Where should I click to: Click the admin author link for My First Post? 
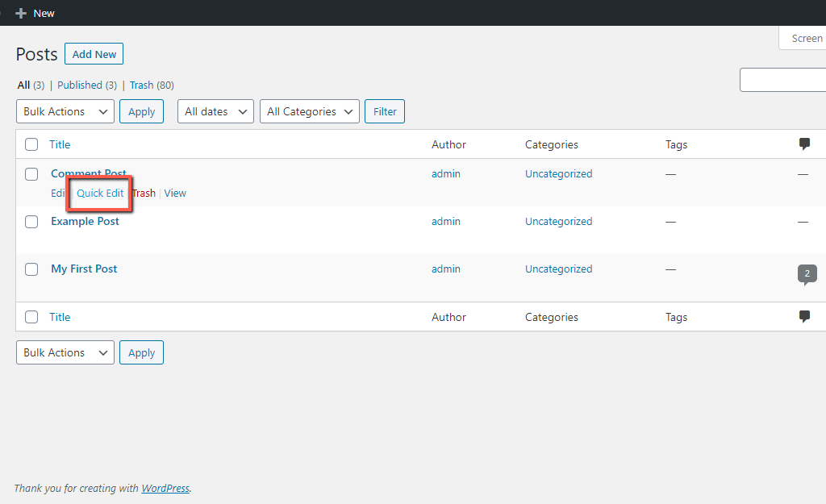[x=445, y=269]
